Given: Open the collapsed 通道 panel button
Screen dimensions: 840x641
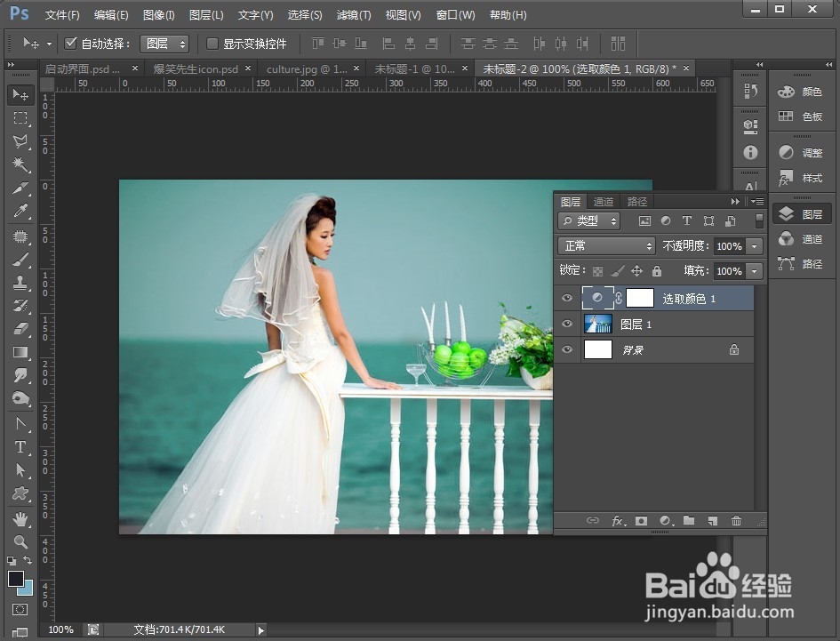Looking at the screenshot, I should pos(800,239).
